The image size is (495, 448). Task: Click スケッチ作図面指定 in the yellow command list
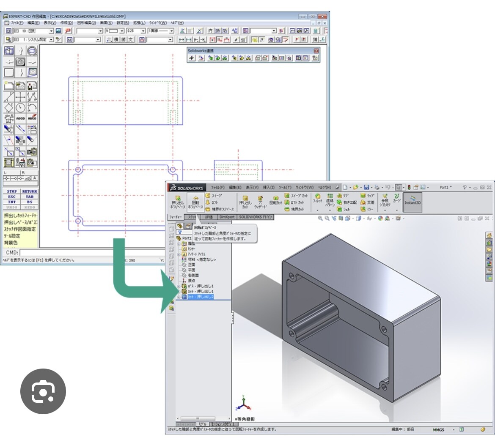(19, 229)
